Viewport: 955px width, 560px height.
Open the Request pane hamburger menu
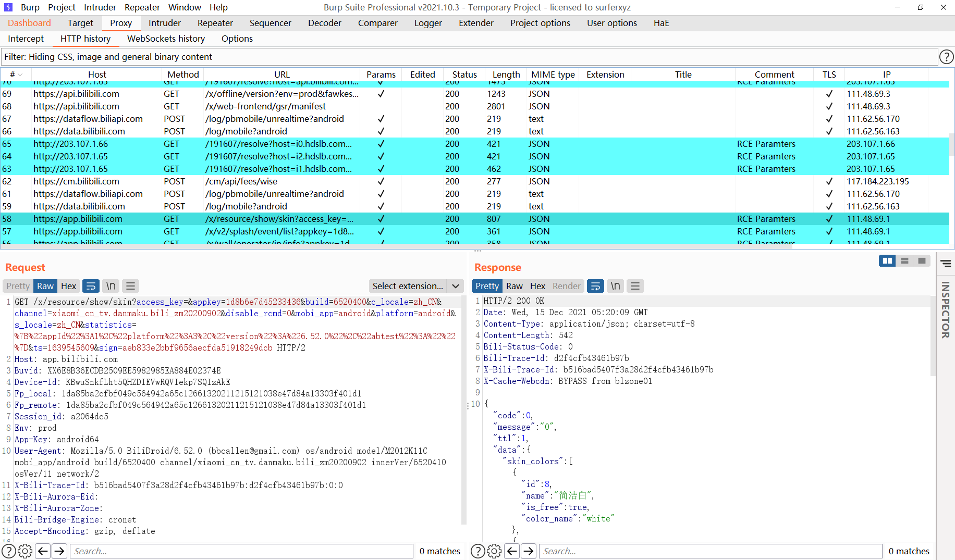[x=131, y=286]
